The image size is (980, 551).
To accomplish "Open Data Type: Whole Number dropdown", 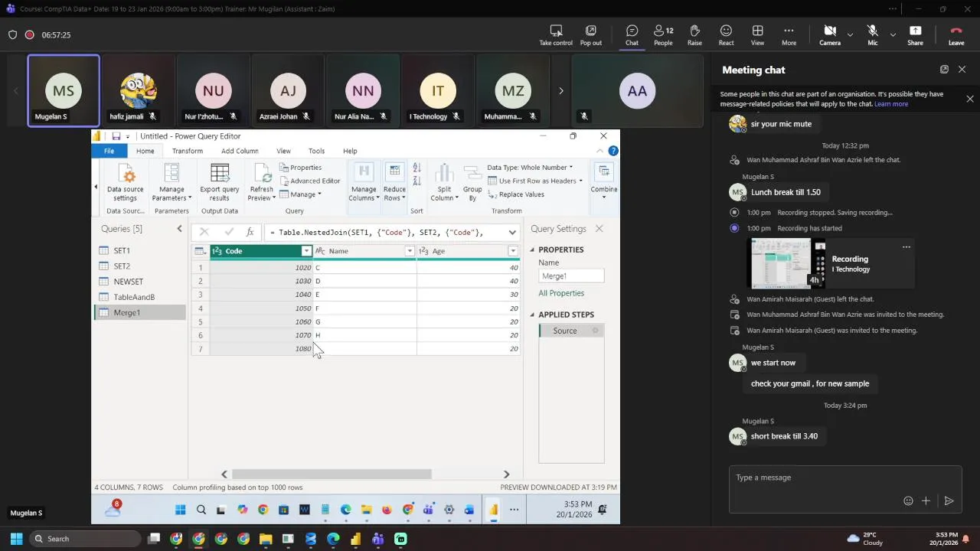I will (x=530, y=168).
